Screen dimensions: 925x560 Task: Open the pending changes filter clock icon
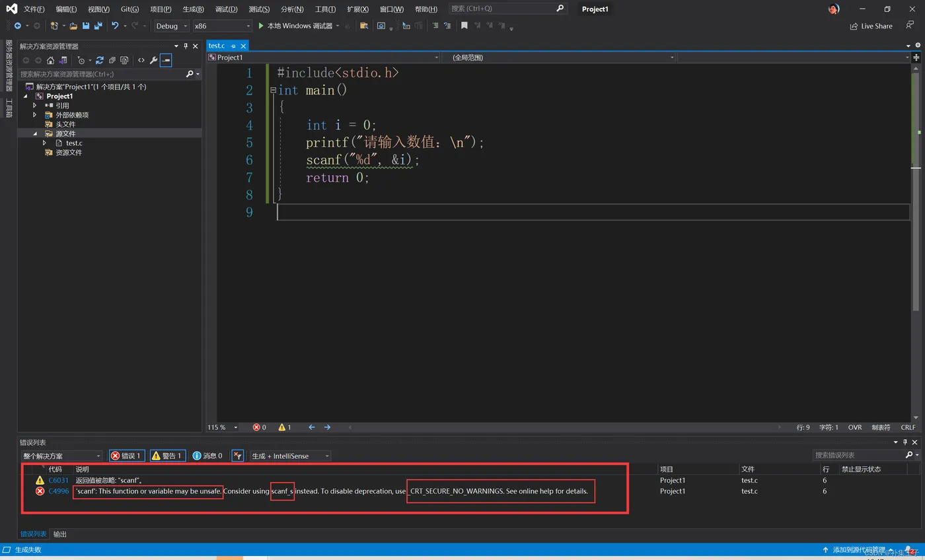coord(81,60)
